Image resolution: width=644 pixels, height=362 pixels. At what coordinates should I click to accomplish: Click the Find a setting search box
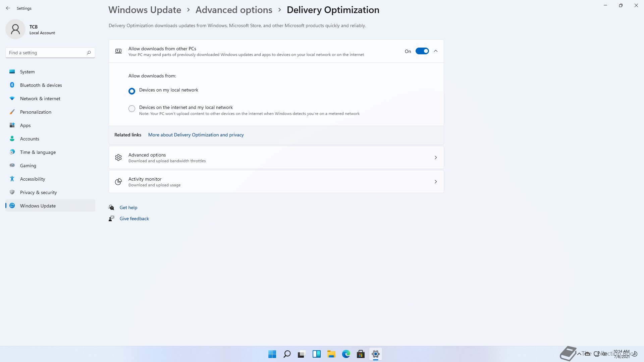coord(50,53)
